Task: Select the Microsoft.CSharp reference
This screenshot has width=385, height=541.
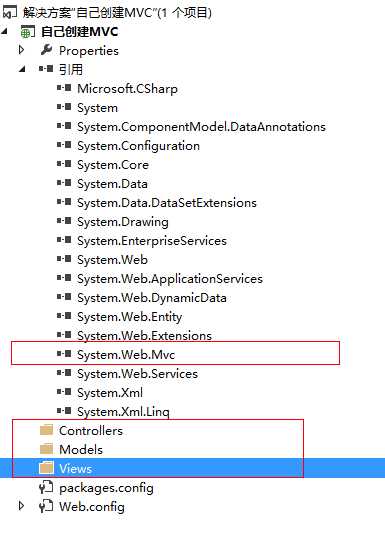Action: click(127, 89)
